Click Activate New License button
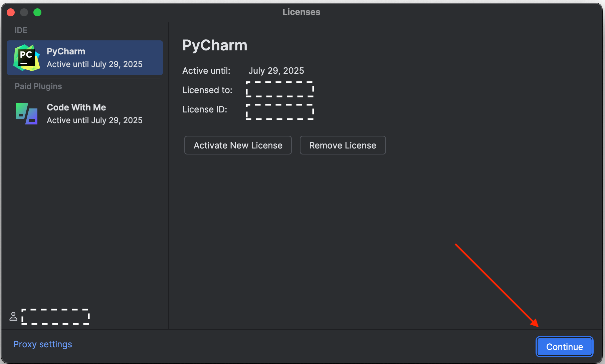Screen dimensions: 605x364 [238, 145]
